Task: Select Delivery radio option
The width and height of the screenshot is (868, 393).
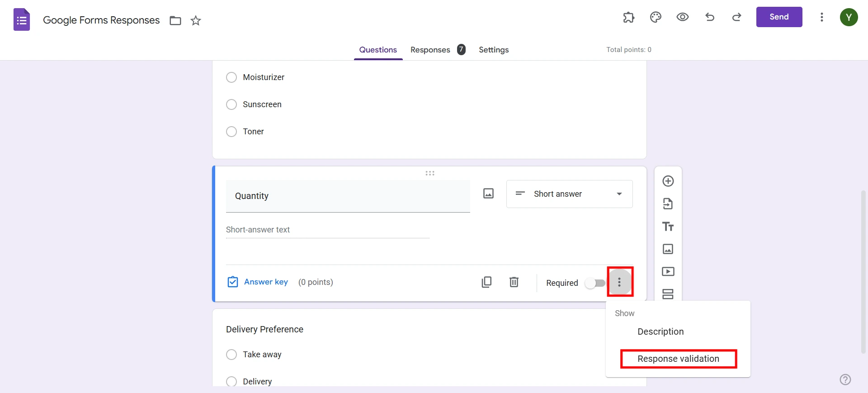Action: click(x=231, y=382)
